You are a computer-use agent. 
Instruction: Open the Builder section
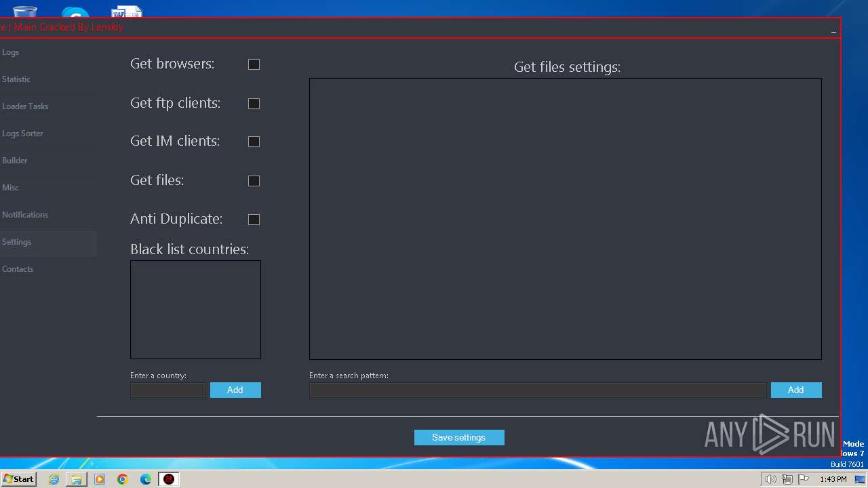click(48, 161)
